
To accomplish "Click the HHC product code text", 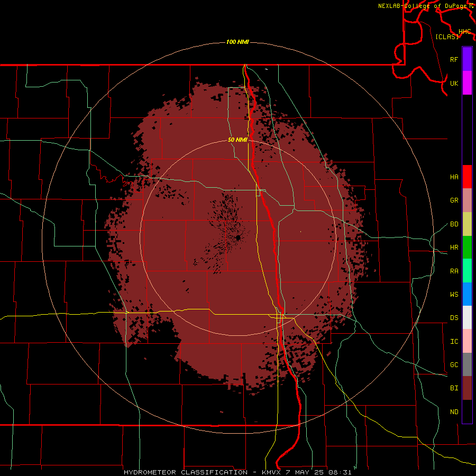I will coord(464,32).
